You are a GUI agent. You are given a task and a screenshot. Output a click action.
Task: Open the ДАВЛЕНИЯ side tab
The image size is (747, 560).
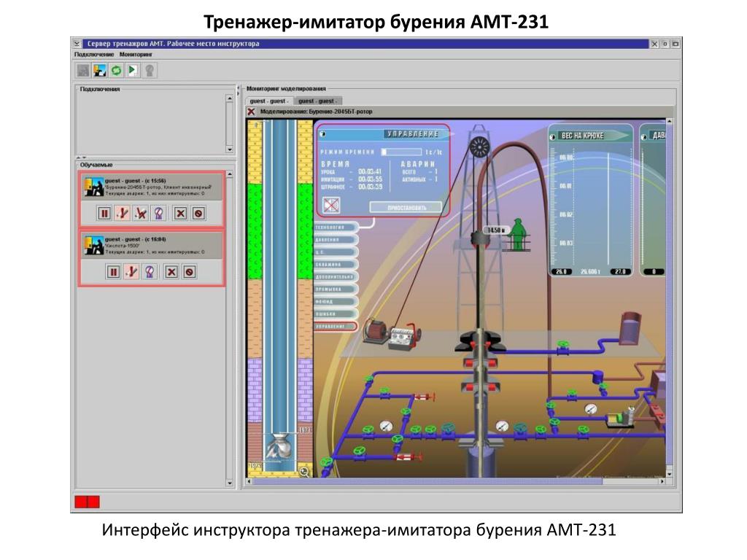[336, 239]
